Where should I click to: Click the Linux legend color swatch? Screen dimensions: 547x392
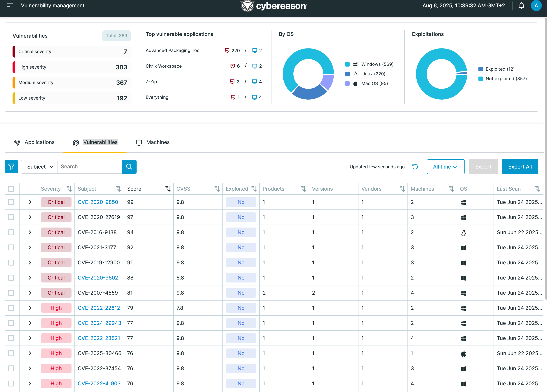(x=347, y=74)
